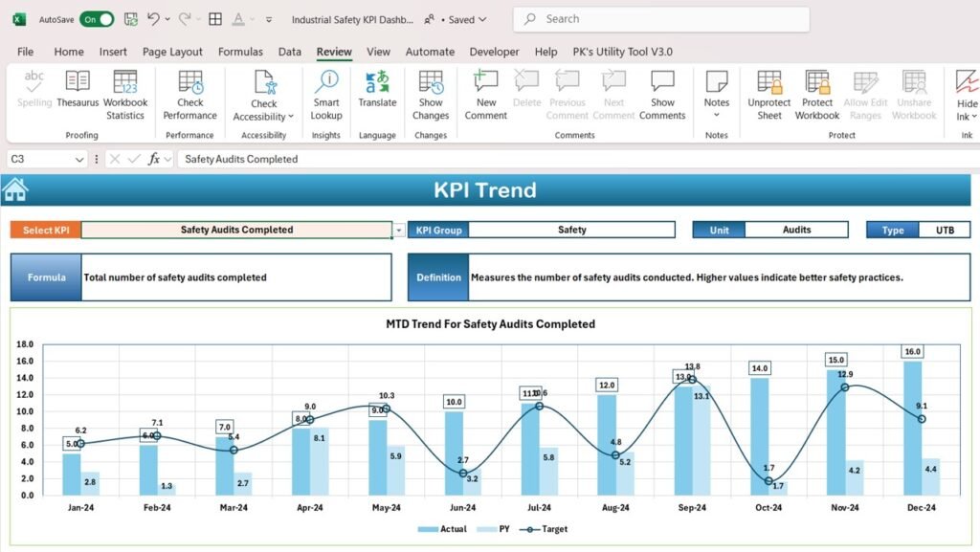Click Show Comments button

click(662, 95)
